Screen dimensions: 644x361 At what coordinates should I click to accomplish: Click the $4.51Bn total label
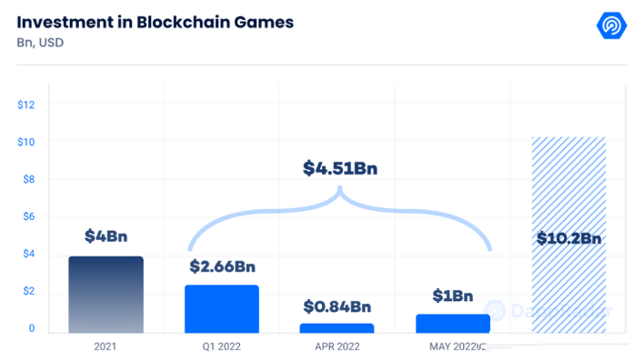point(340,168)
